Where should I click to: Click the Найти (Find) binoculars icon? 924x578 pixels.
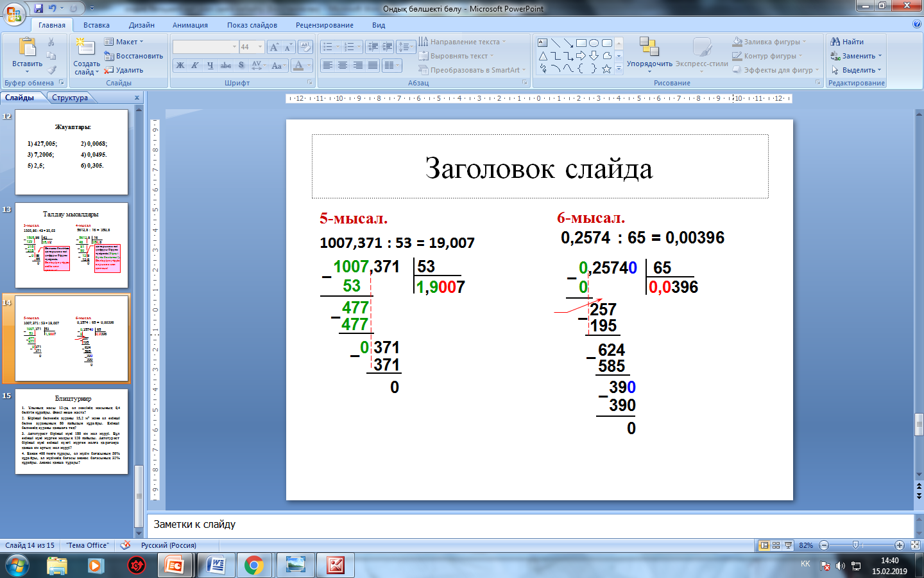point(835,42)
